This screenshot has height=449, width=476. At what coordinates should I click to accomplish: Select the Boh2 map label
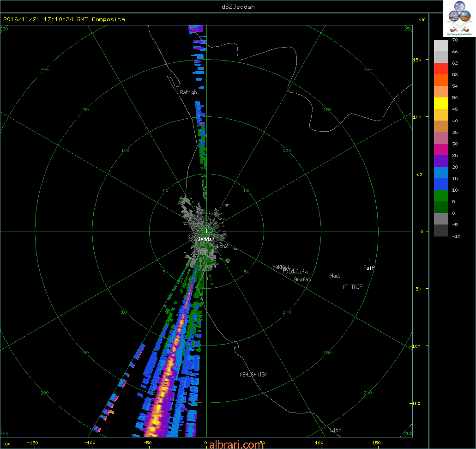[x=222, y=246]
